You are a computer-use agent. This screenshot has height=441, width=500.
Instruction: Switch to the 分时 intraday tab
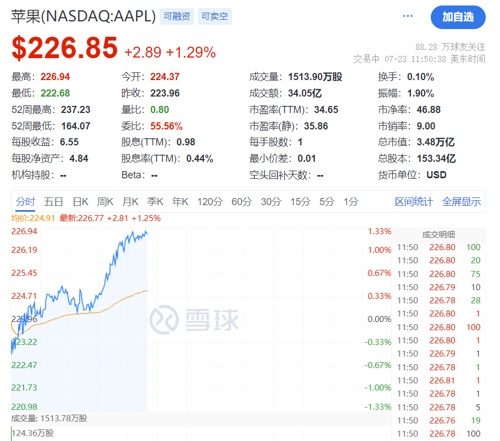pos(25,202)
